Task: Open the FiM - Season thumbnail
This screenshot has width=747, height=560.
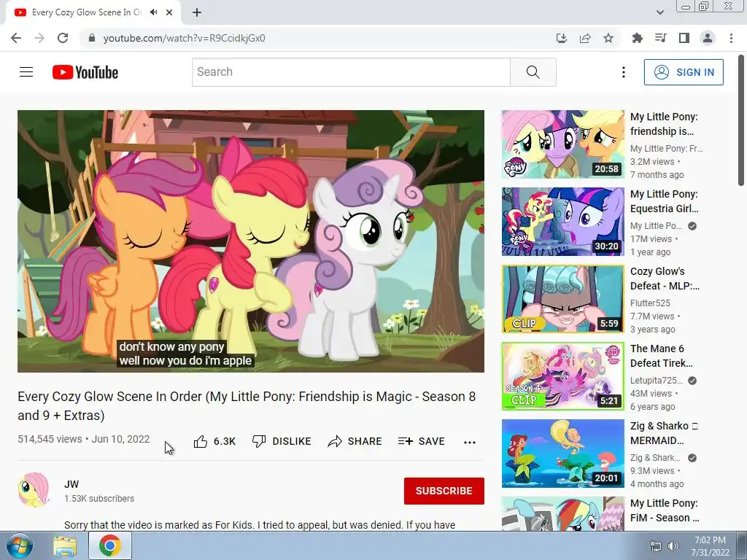Action: 562,513
